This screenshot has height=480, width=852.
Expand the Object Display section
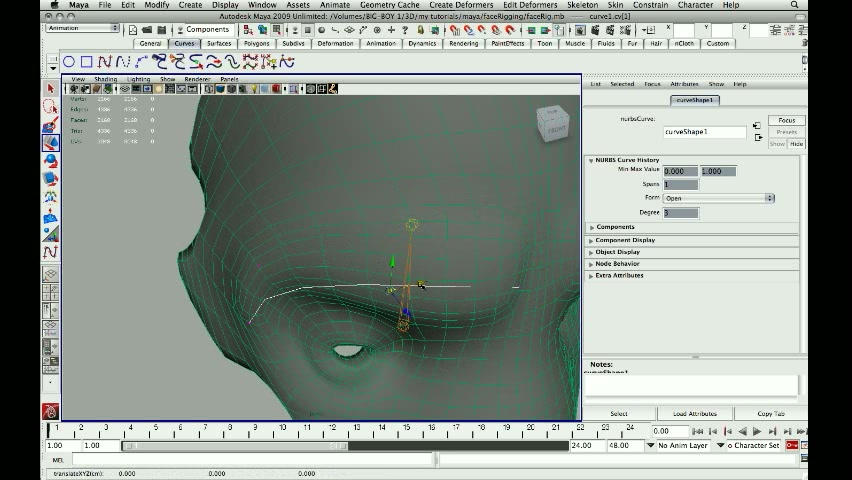(x=591, y=252)
